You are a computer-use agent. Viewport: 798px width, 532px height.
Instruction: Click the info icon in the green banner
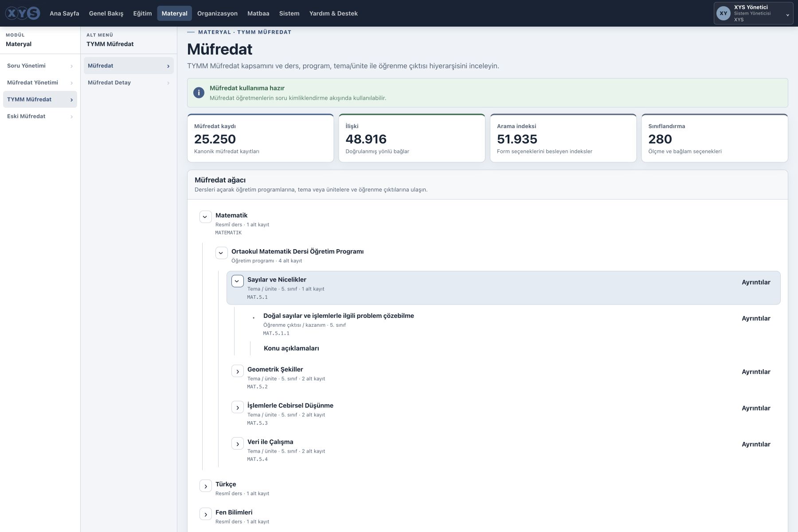(199, 93)
